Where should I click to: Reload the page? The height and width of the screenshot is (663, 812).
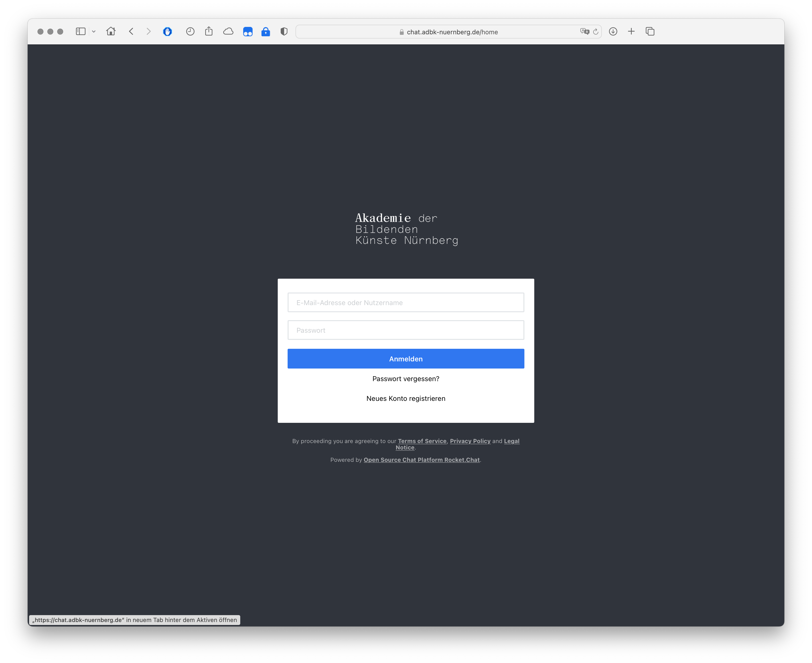[x=596, y=32]
